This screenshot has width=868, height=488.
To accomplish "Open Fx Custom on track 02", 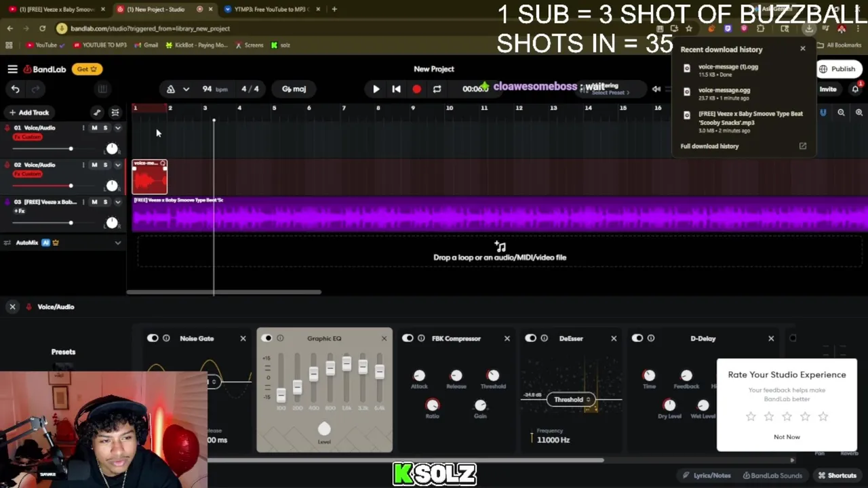I will 27,174.
